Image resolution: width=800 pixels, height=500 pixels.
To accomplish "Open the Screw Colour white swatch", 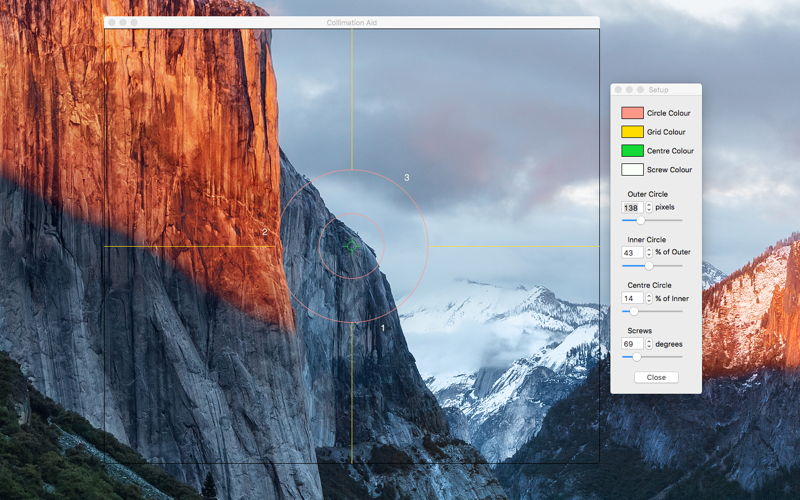I will (x=632, y=169).
